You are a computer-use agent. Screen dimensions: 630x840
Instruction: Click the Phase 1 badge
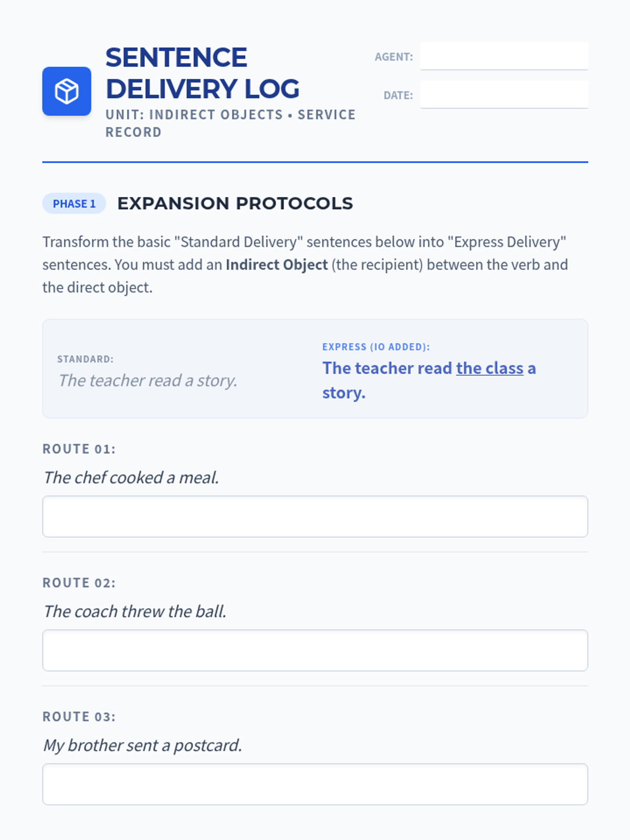pyautogui.click(x=74, y=204)
